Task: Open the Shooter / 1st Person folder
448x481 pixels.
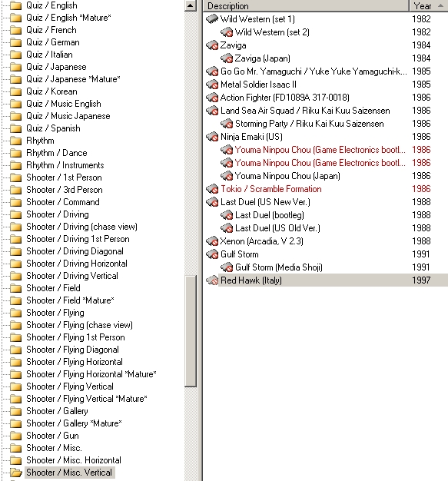Action: (x=64, y=177)
